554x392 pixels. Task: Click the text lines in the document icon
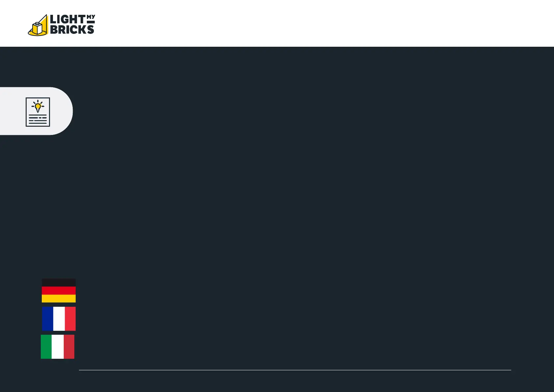pos(38,119)
